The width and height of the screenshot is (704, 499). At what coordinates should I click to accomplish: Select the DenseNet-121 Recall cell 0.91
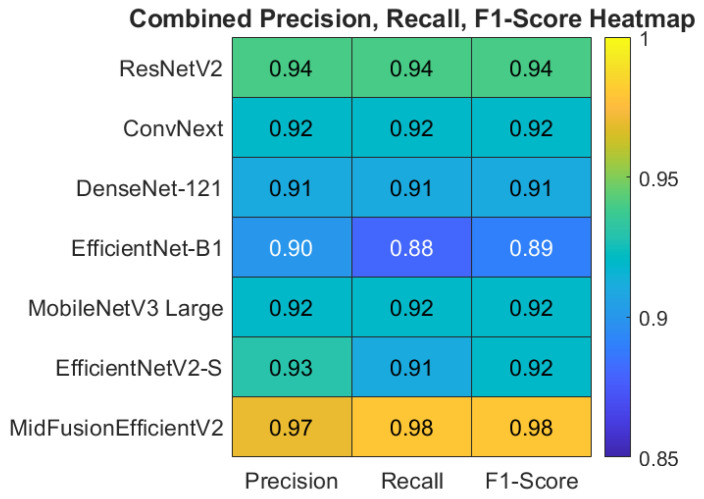tap(412, 187)
